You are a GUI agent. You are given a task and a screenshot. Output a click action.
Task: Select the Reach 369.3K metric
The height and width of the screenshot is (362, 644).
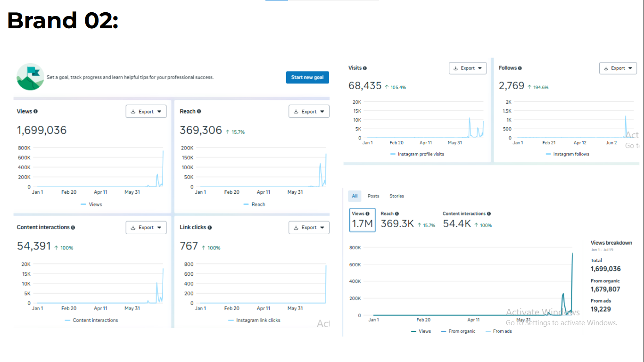(397, 220)
